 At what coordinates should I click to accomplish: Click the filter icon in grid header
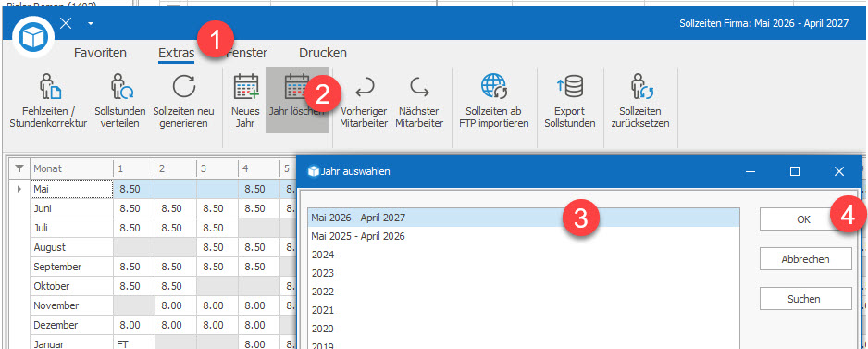pos(19,168)
